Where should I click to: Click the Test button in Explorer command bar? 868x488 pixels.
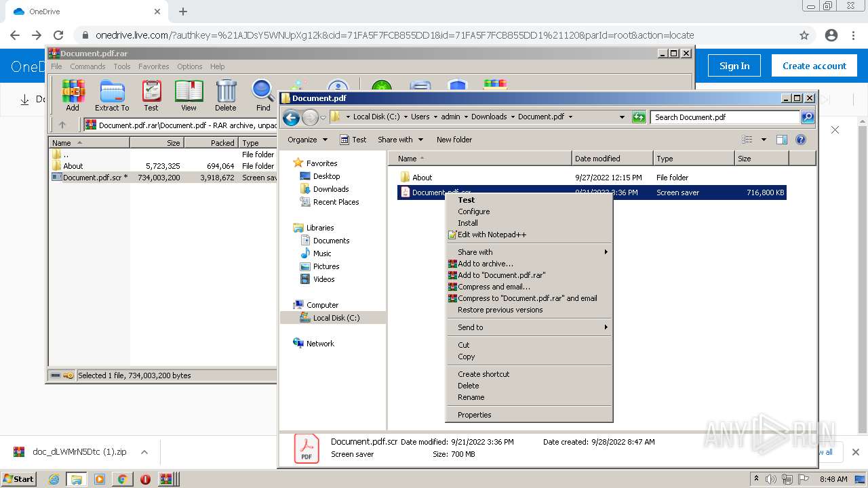[x=353, y=140]
